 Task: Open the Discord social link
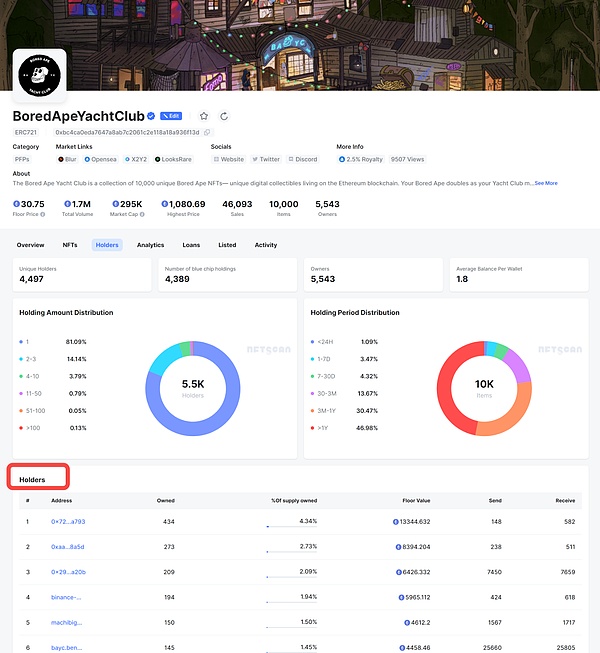302,159
